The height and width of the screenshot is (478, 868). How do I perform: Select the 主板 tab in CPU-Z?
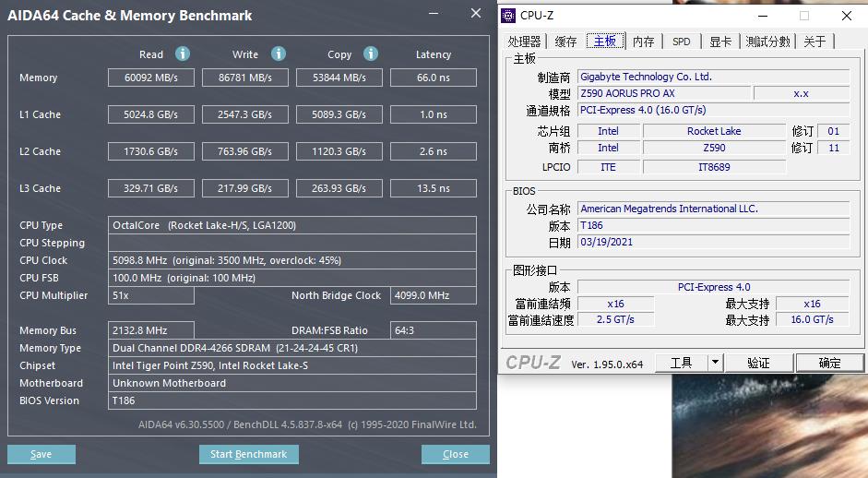point(605,41)
